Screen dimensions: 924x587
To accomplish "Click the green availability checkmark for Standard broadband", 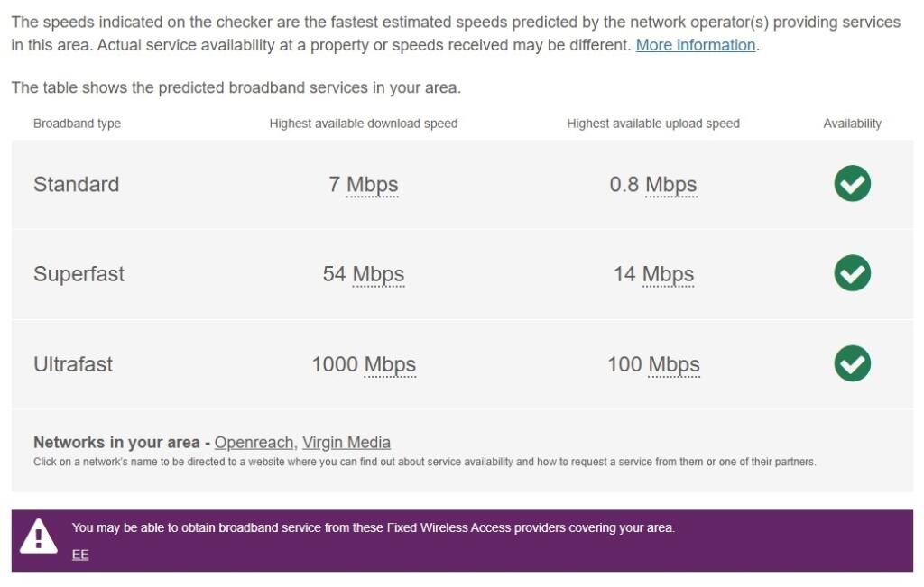I will point(851,184).
